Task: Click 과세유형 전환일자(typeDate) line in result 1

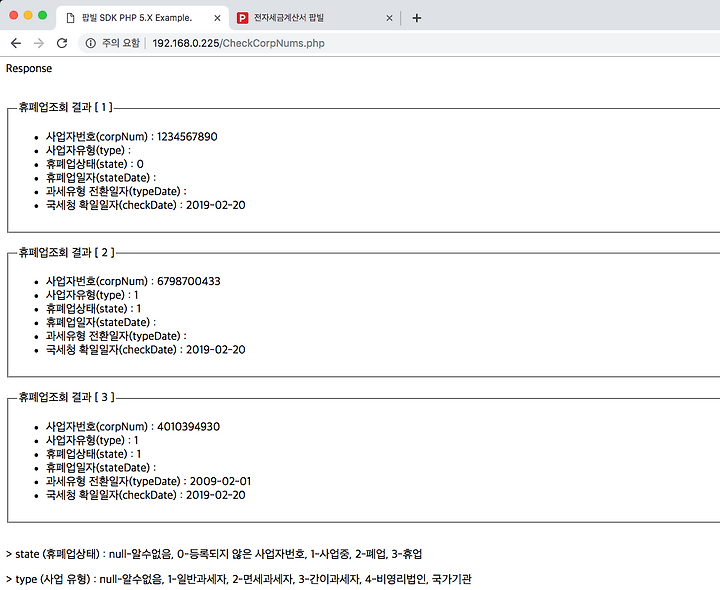Action: (x=116, y=191)
